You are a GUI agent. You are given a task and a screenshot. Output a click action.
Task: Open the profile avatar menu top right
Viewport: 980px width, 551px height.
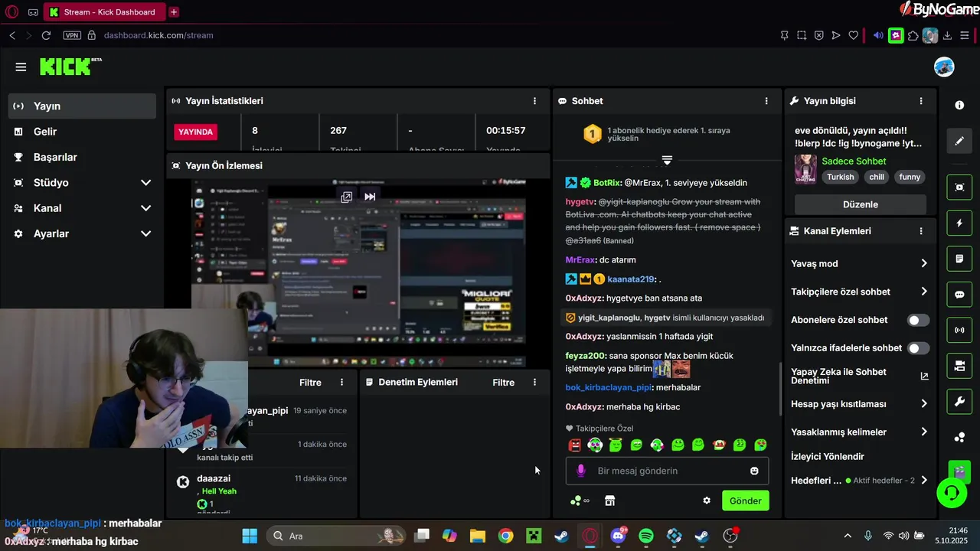944,67
